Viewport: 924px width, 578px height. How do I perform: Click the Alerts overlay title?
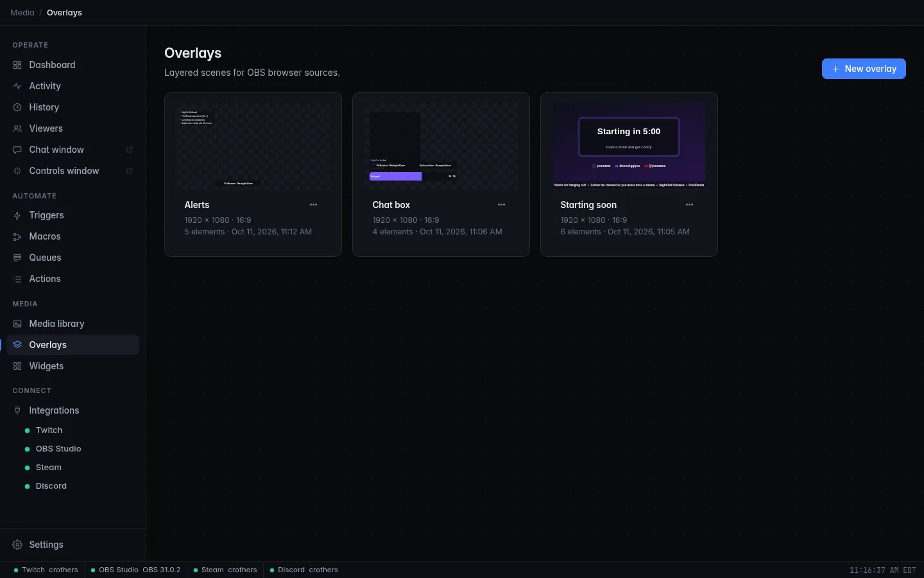click(x=197, y=205)
